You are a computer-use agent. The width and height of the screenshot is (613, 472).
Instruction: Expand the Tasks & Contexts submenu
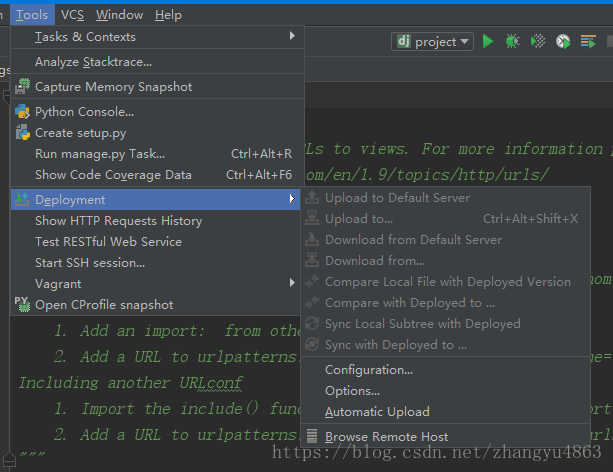(x=292, y=37)
